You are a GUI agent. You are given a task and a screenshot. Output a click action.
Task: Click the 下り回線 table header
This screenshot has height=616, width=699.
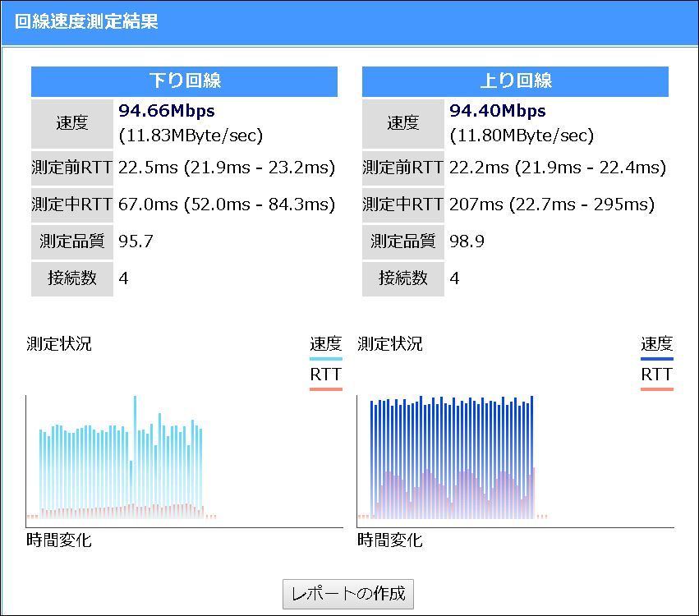184,81
